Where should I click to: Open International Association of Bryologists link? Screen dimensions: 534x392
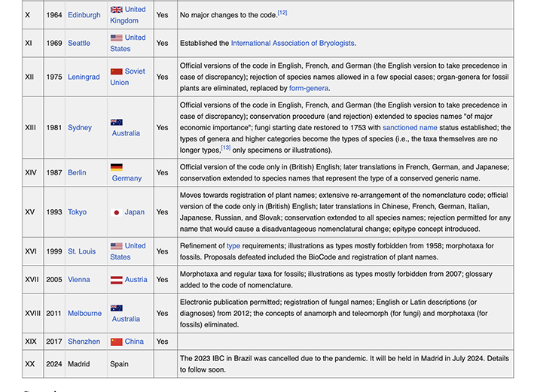(292, 43)
